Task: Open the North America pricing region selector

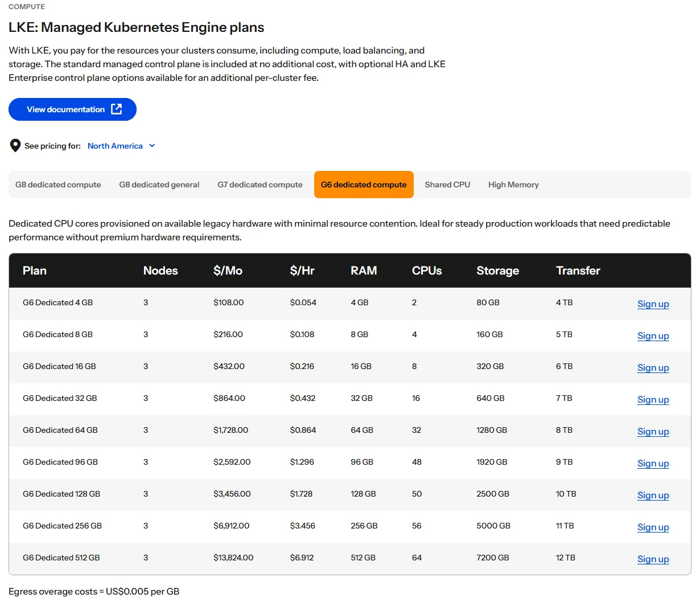Action: click(x=121, y=146)
